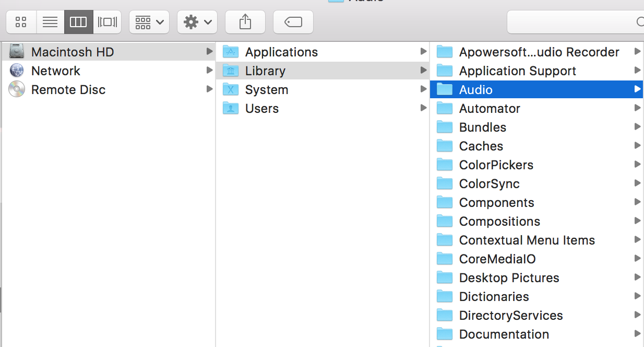Open the Users folder

coord(261,109)
